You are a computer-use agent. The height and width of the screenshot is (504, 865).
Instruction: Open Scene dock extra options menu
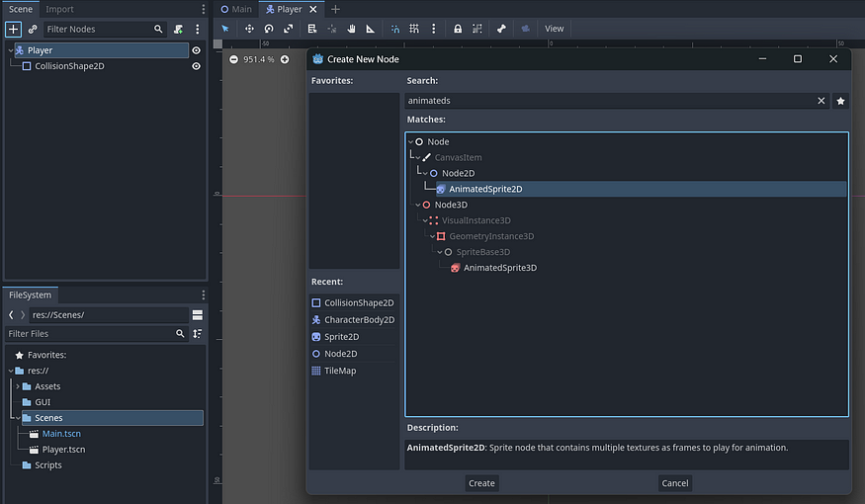tap(198, 30)
